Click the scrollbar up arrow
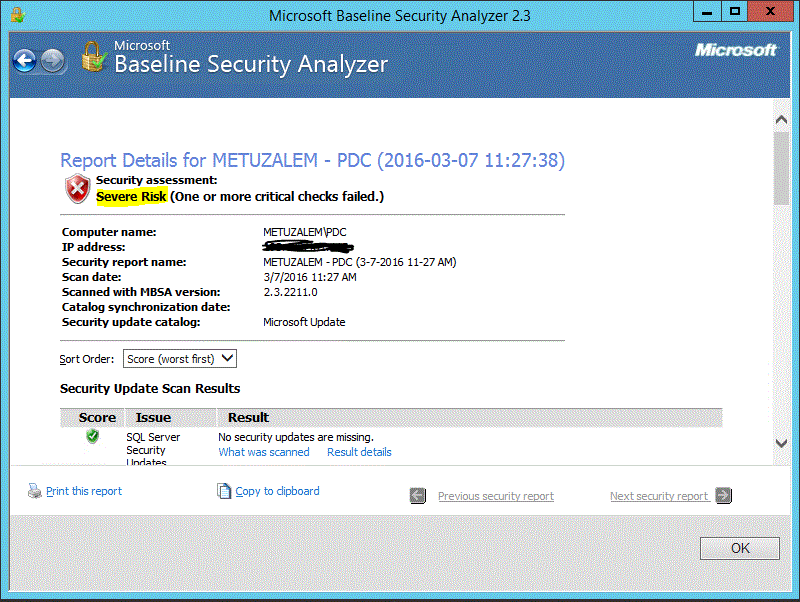800x602 pixels. (x=782, y=118)
